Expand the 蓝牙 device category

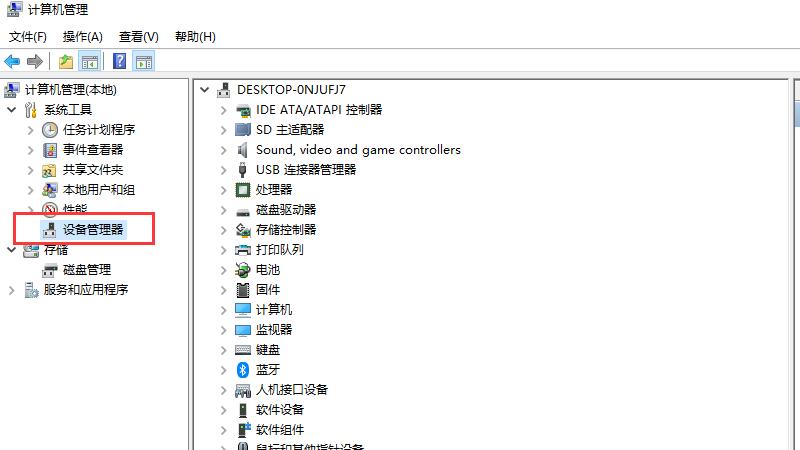[x=224, y=370]
